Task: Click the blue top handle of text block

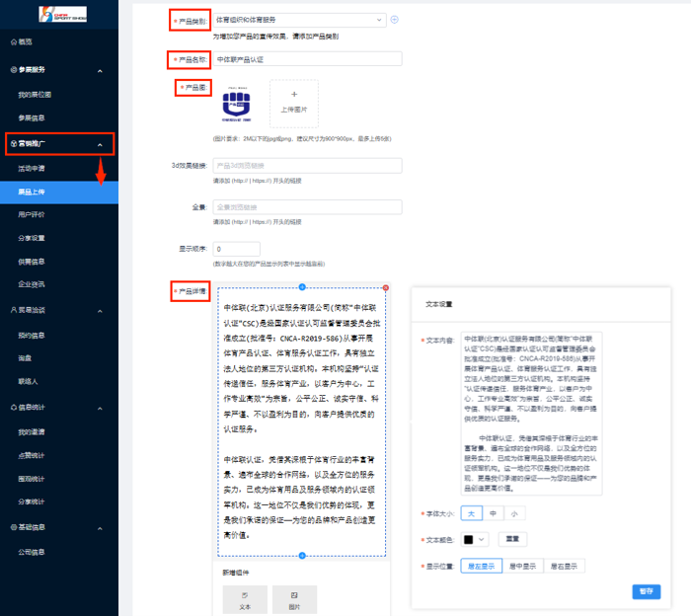Action: (x=301, y=288)
